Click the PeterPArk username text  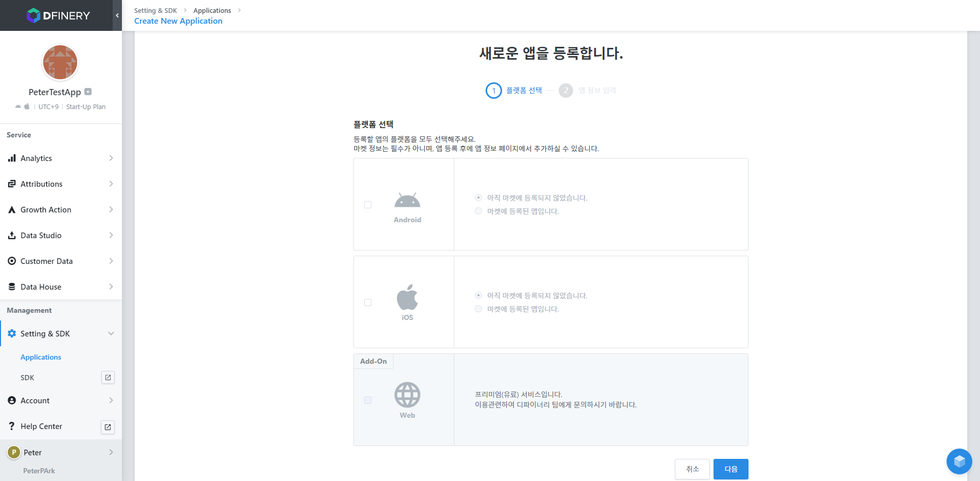pyautogui.click(x=39, y=471)
